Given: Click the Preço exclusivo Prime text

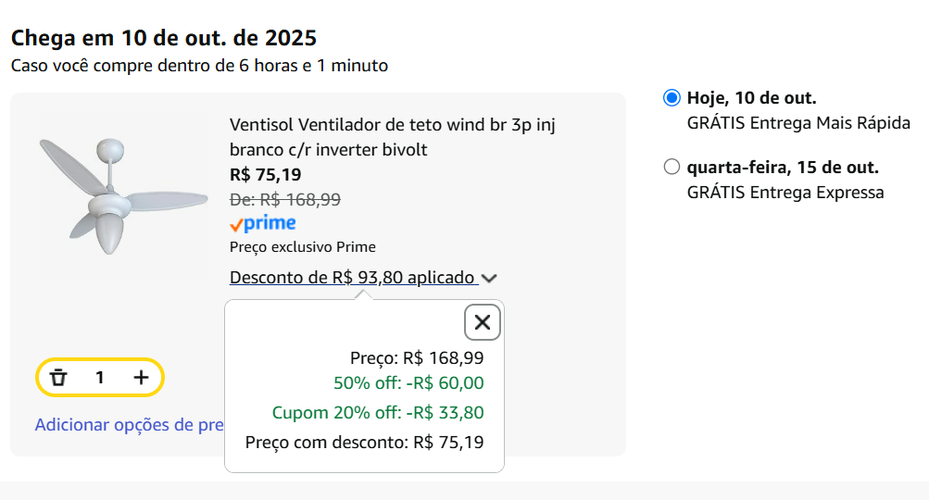Looking at the screenshot, I should coord(302,247).
